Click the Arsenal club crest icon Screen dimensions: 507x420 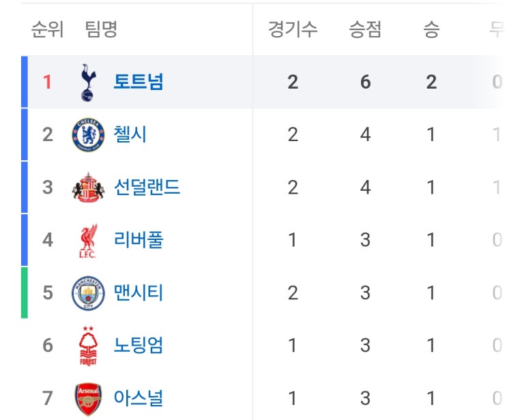[x=89, y=398]
